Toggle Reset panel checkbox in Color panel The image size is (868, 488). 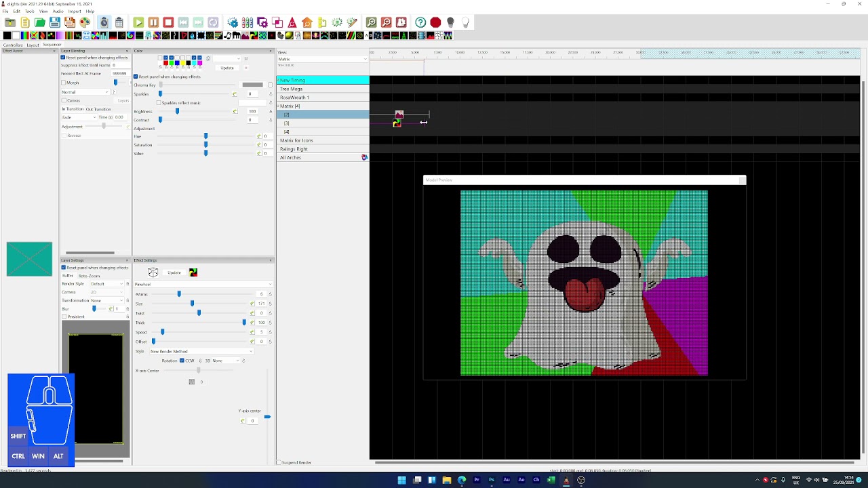point(136,77)
